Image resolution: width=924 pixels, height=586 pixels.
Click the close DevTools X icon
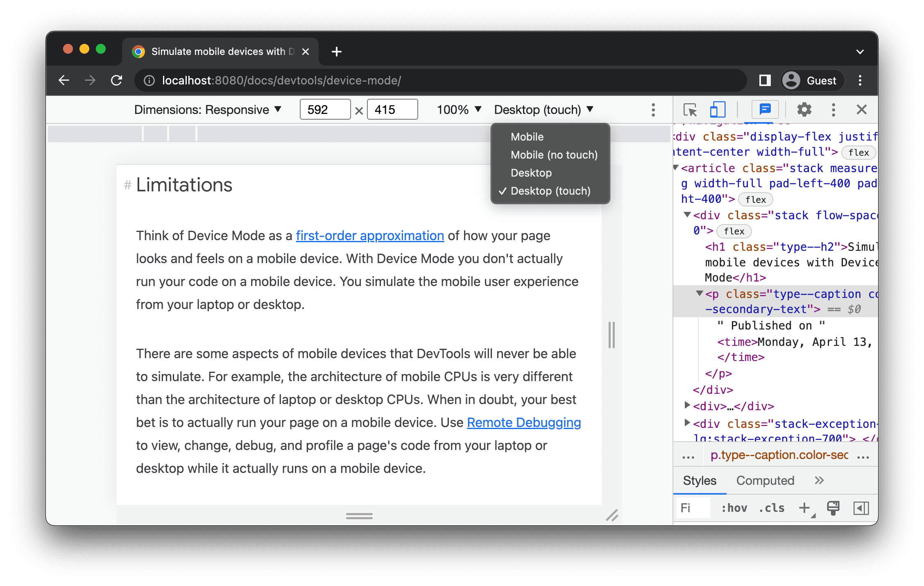[863, 111]
